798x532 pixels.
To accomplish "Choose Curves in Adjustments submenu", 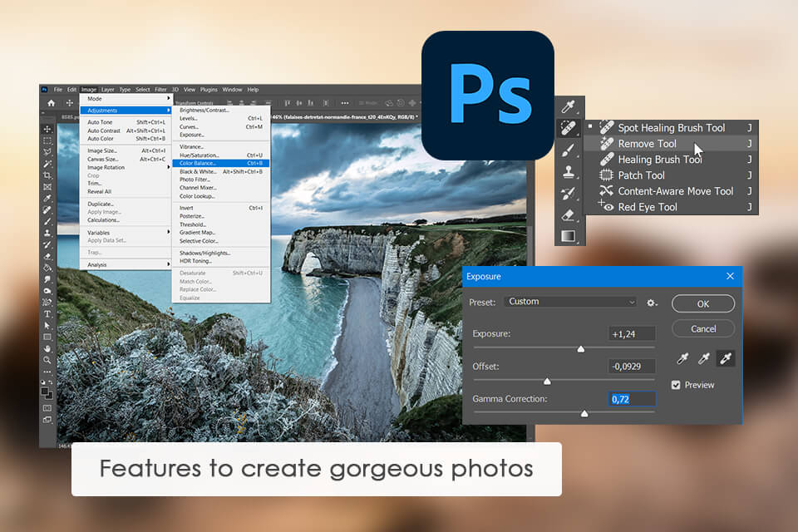I will (x=221, y=126).
